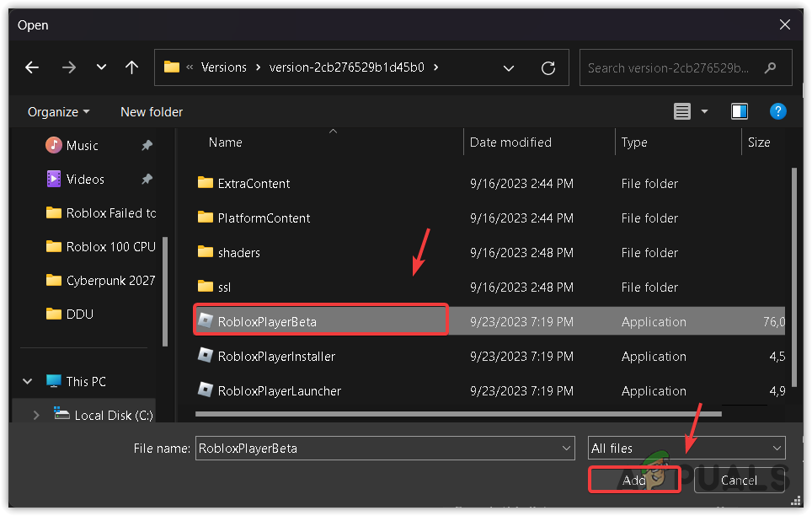Viewport: 812px width, 516px height.
Task: Toggle the preview pane icon
Action: click(740, 111)
